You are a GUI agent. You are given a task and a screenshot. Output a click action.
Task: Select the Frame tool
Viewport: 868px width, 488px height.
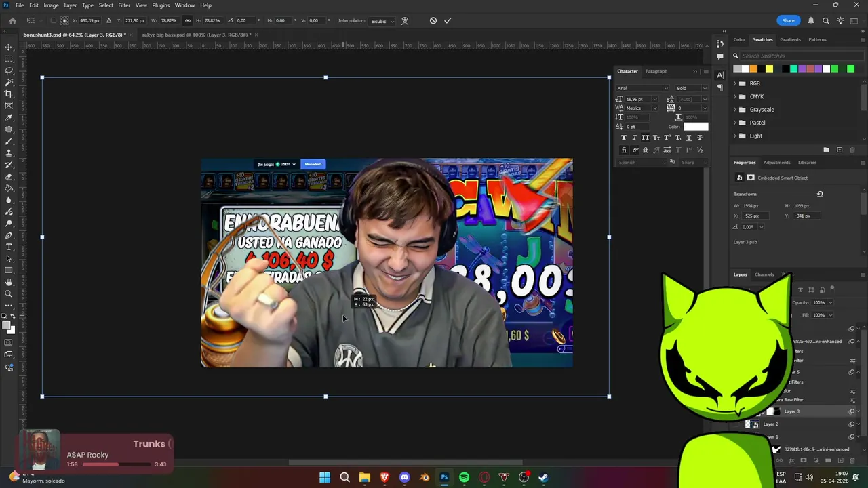9,106
